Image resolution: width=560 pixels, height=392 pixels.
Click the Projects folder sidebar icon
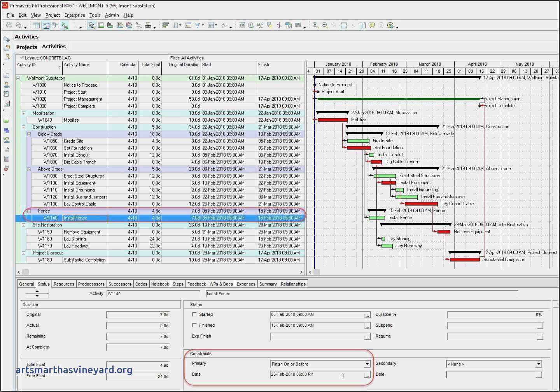click(x=7, y=75)
